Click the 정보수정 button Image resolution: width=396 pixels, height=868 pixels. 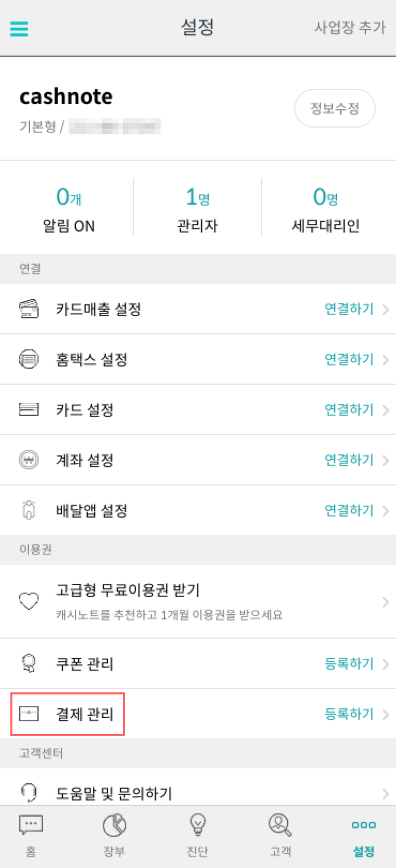coord(335,108)
